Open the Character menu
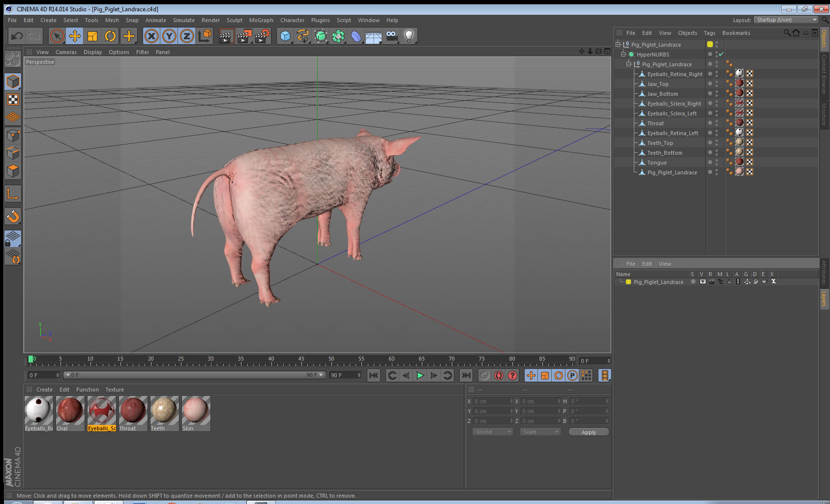The width and height of the screenshot is (830, 504). (292, 20)
